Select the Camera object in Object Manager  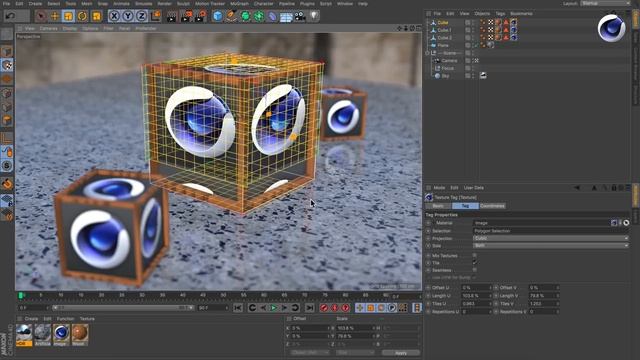coord(449,60)
